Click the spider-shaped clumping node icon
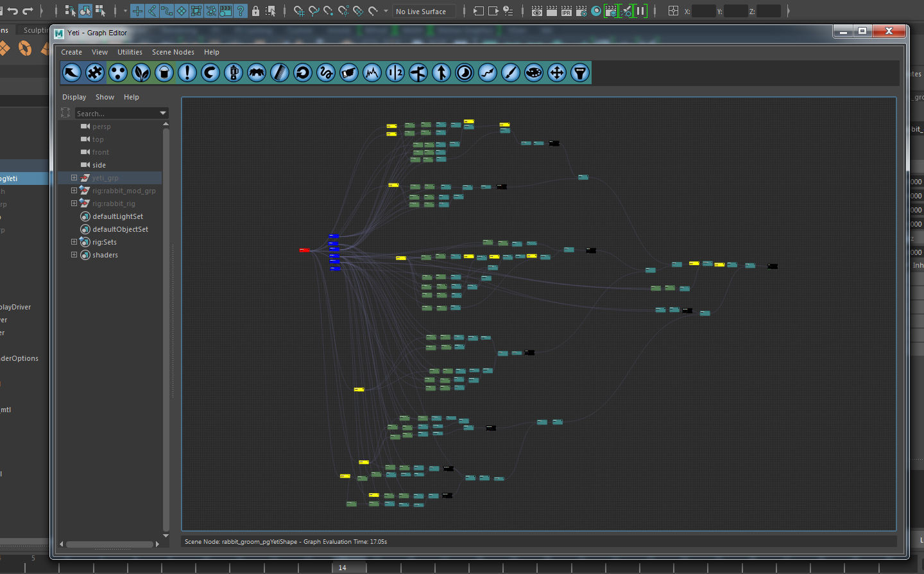 257,73
